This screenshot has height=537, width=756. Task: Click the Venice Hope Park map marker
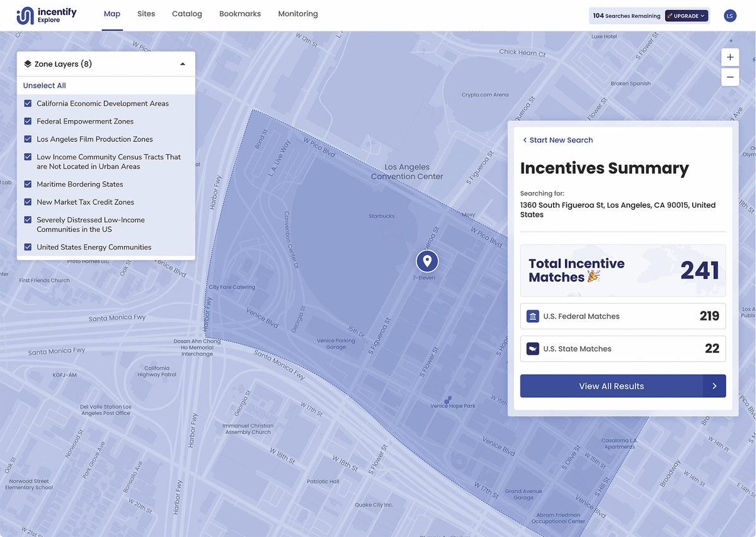[448, 399]
